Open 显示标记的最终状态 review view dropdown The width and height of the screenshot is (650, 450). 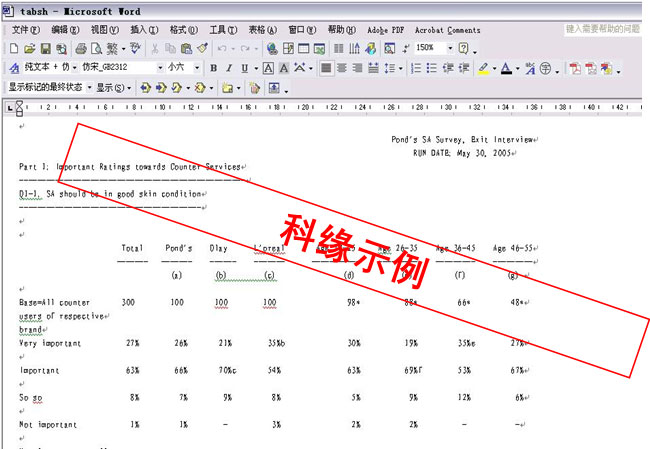(90, 87)
